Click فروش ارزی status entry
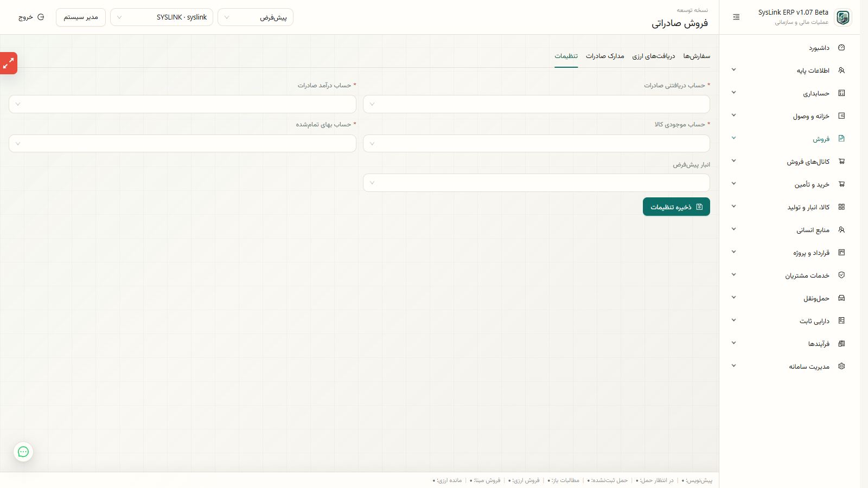This screenshot has height=488, width=868. pyautogui.click(x=524, y=480)
